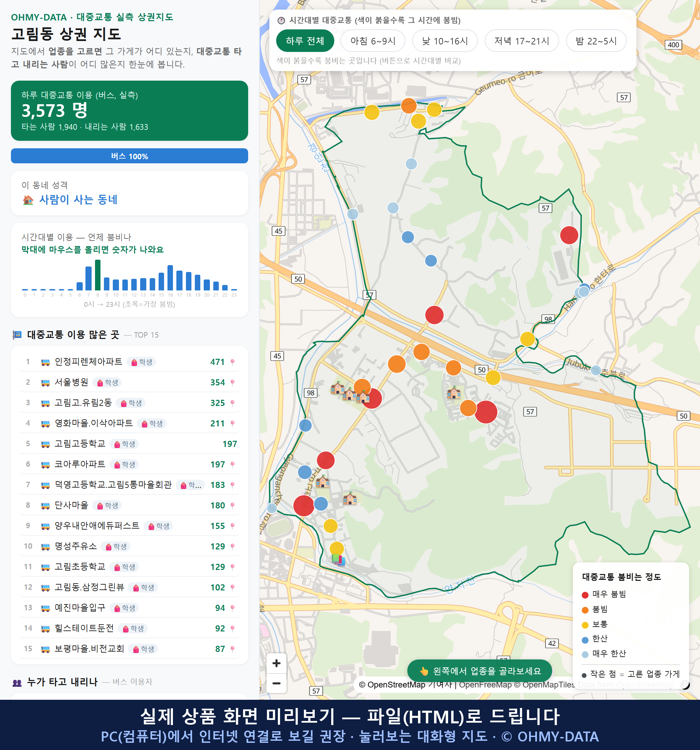700x750 pixels.
Task: Click map pin icon on 예진마을입구 row
Action: pyautogui.click(x=232, y=608)
